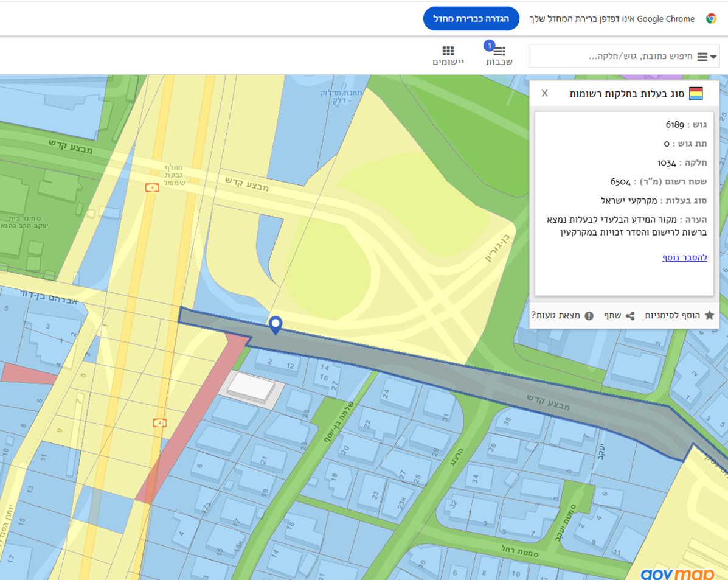Open the יישומים applications grid
This screenshot has width=728, height=580.
tap(448, 56)
